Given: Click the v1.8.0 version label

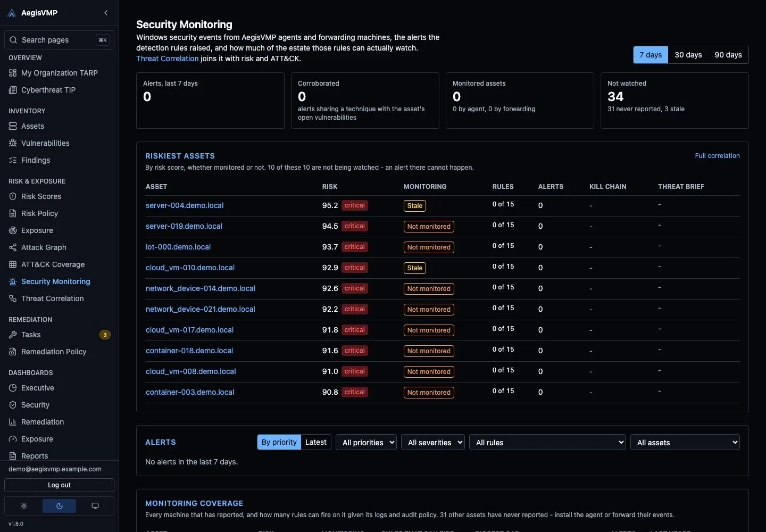Looking at the screenshot, I should pyautogui.click(x=16, y=523).
